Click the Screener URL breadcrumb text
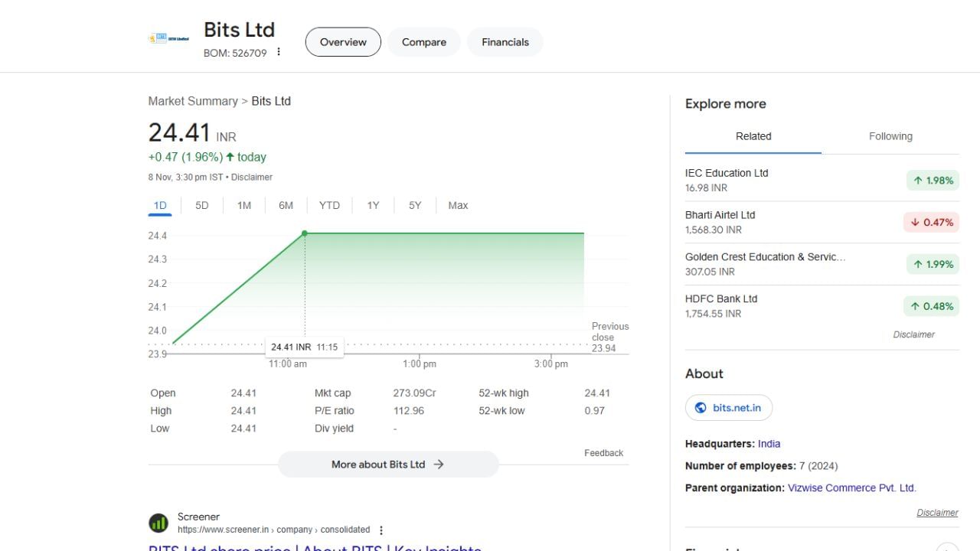Image resolution: width=980 pixels, height=551 pixels. (x=273, y=530)
